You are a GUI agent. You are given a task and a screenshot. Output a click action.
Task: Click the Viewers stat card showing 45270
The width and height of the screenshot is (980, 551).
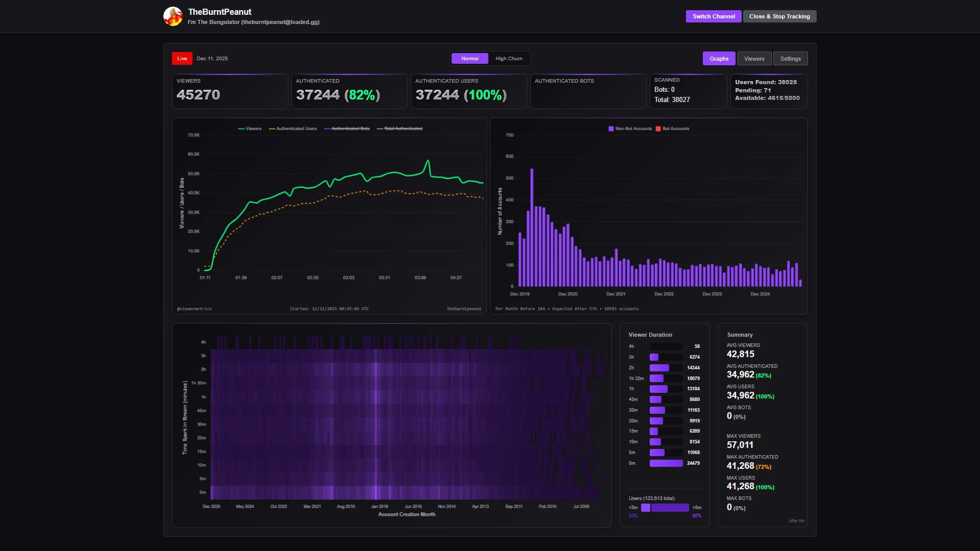pos(230,91)
